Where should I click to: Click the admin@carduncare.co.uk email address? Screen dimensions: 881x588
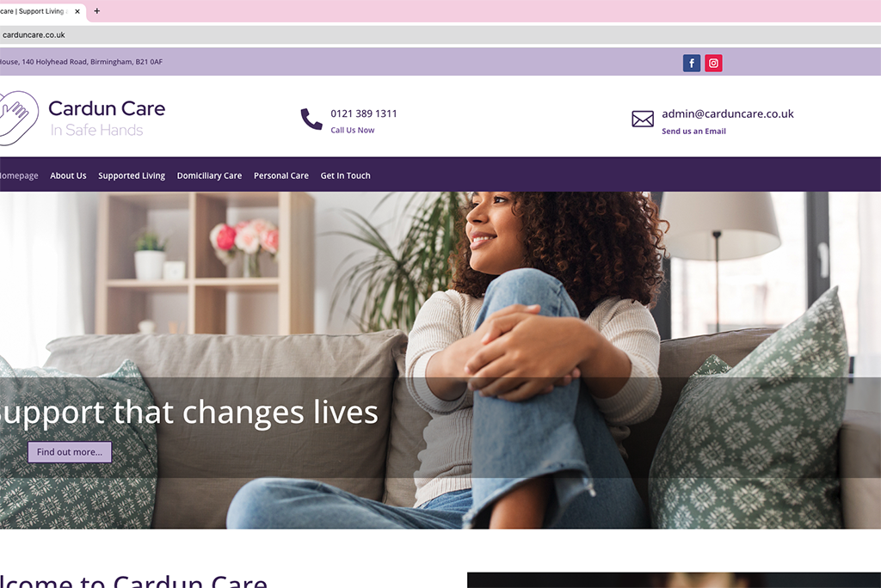point(728,113)
